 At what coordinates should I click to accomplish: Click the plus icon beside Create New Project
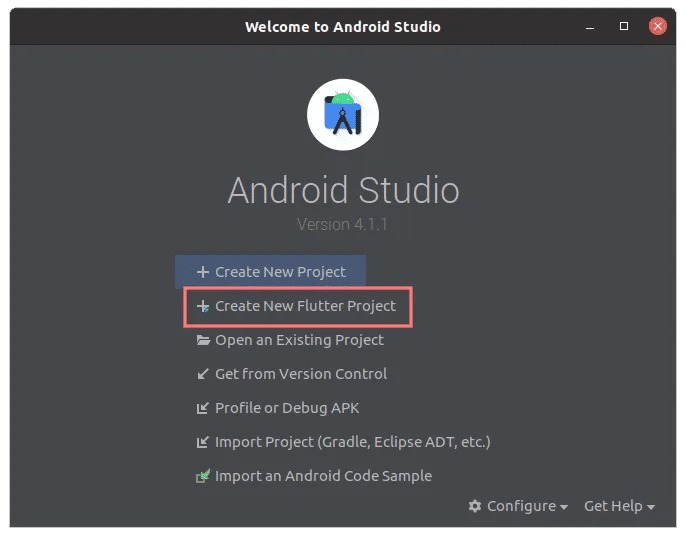point(203,272)
